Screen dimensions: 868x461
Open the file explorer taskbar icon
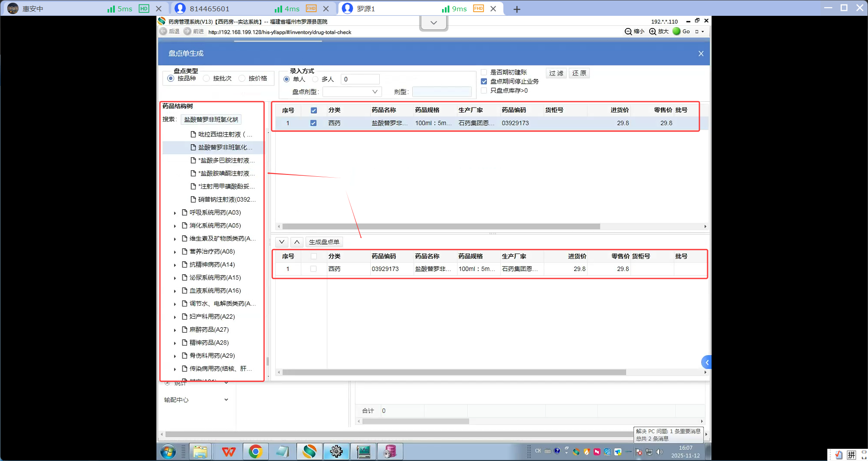[200, 452]
